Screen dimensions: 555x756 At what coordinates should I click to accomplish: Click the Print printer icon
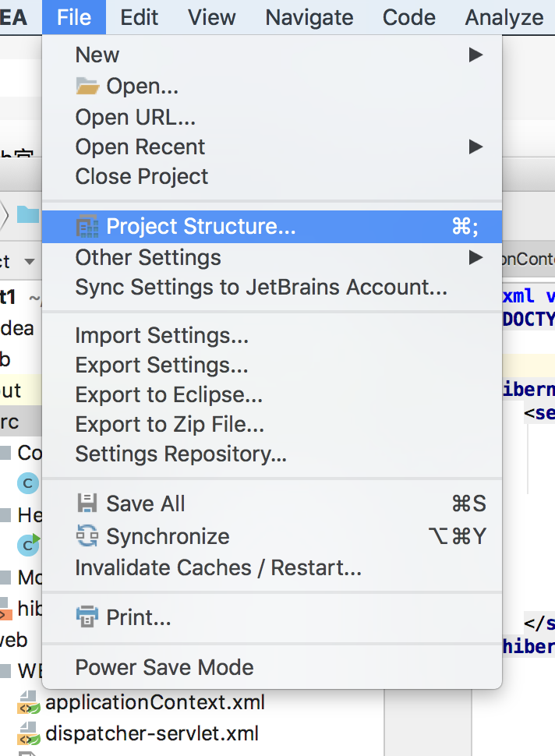tap(87, 616)
